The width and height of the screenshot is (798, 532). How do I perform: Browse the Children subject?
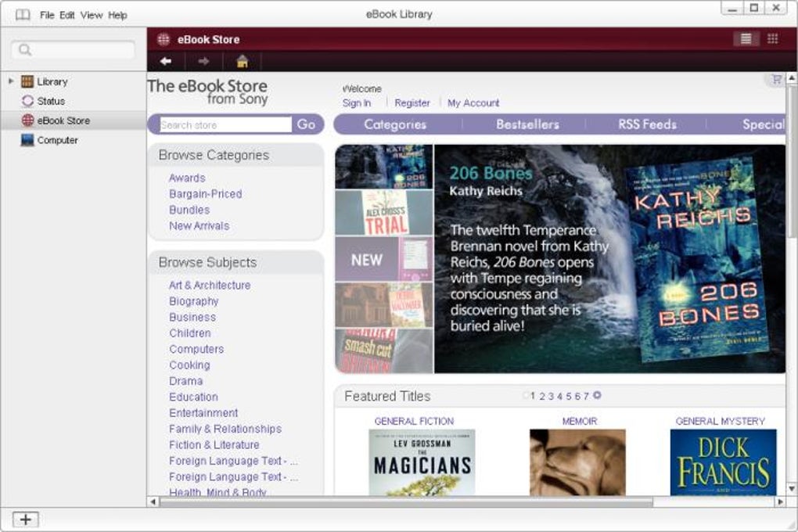coord(190,333)
